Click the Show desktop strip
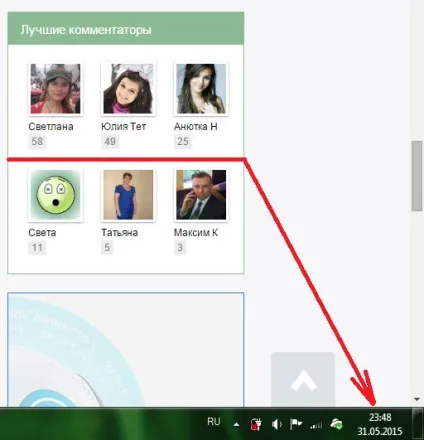Screen dimensions: 424x440 click(x=418, y=423)
